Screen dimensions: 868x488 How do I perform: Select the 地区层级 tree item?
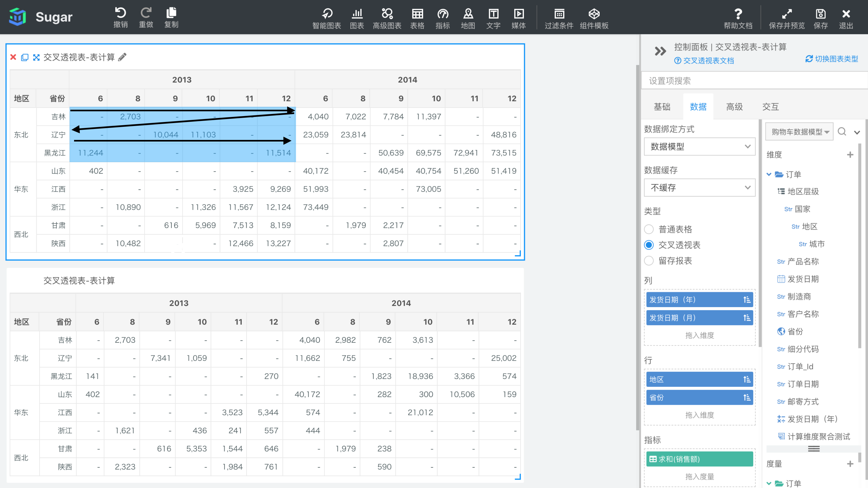798,191
